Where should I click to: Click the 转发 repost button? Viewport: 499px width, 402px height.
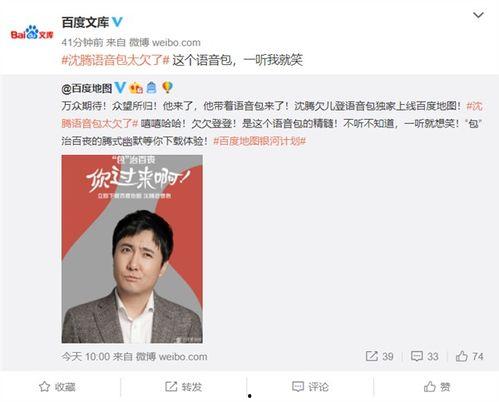click(x=183, y=387)
